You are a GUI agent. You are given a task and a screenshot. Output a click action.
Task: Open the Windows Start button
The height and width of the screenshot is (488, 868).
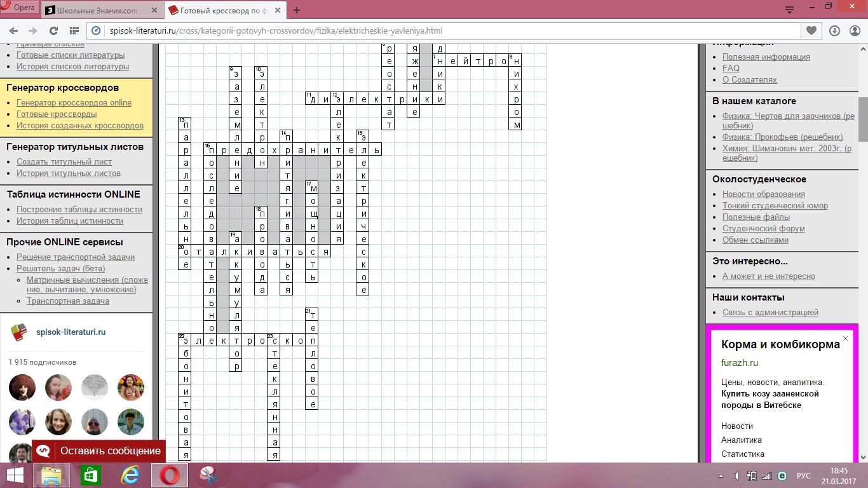click(x=15, y=475)
